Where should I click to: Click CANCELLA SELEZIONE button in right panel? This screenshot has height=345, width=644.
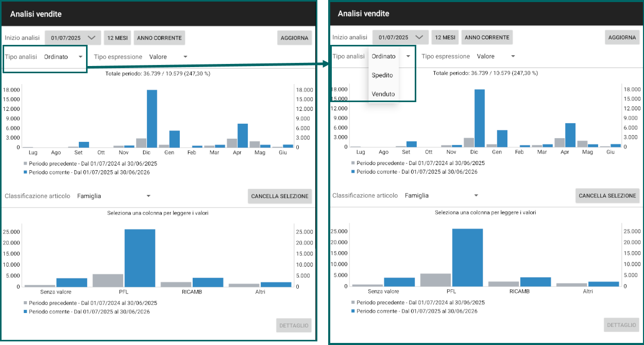click(x=607, y=195)
